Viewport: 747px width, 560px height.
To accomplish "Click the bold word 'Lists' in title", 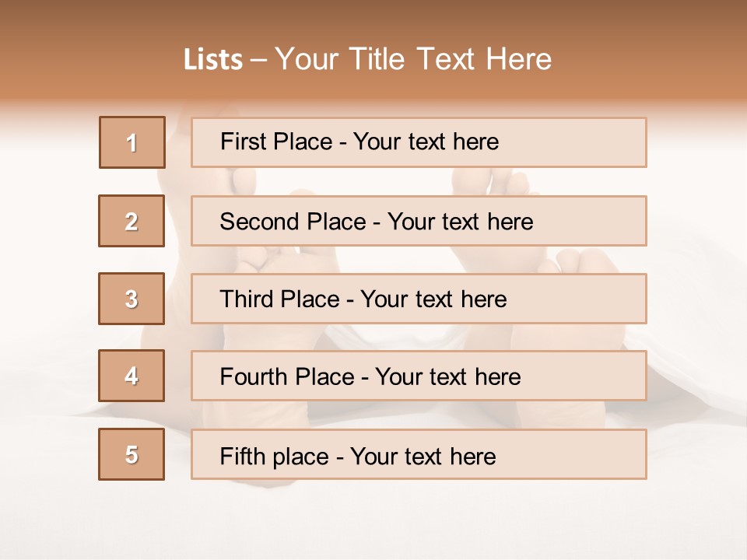I will [x=213, y=60].
